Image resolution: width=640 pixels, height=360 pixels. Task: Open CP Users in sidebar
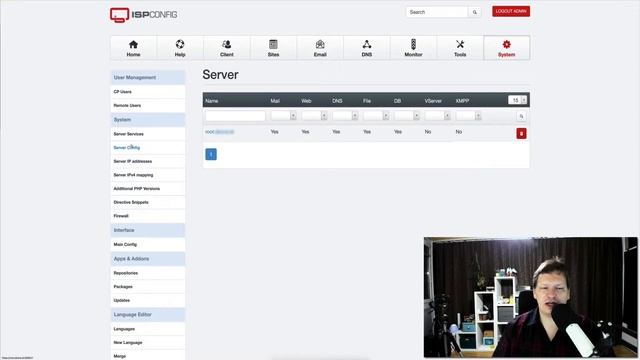point(148,92)
